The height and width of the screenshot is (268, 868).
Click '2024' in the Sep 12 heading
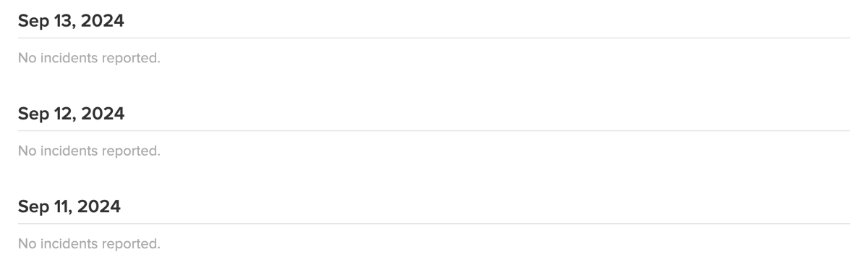tap(103, 114)
